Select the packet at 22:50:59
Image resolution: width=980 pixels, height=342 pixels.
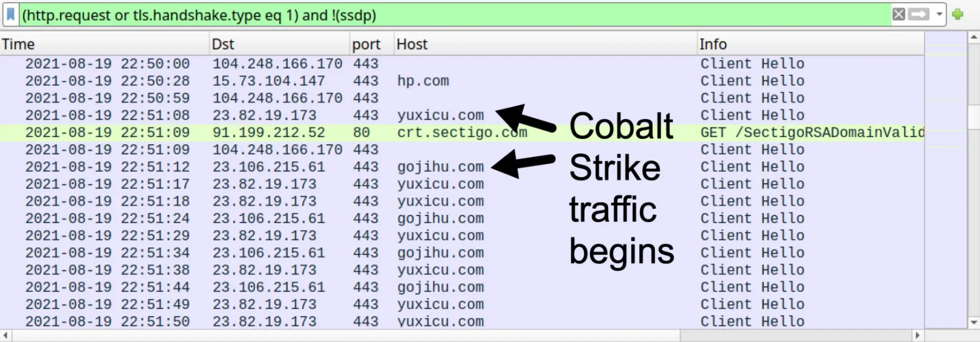(x=462, y=98)
